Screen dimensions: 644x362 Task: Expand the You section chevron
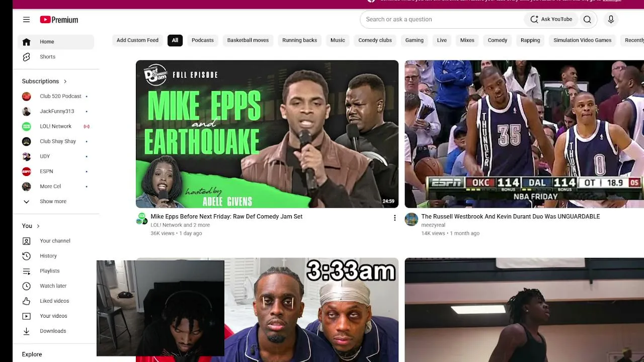pyautogui.click(x=38, y=226)
